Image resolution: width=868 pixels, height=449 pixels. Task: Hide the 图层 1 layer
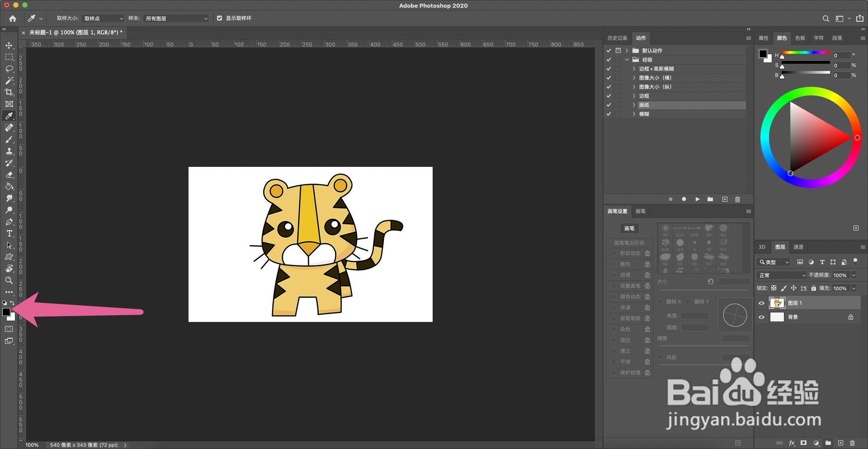[x=761, y=303]
